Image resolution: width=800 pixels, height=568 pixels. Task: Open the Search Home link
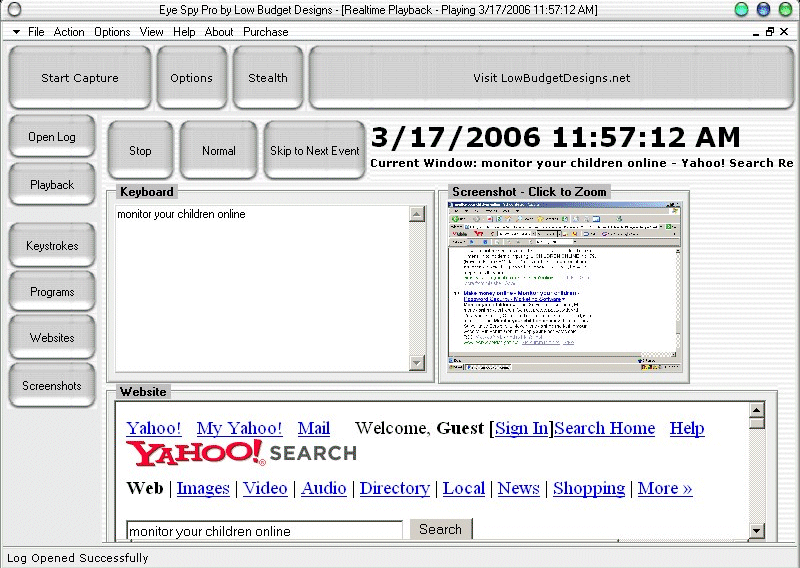point(605,428)
